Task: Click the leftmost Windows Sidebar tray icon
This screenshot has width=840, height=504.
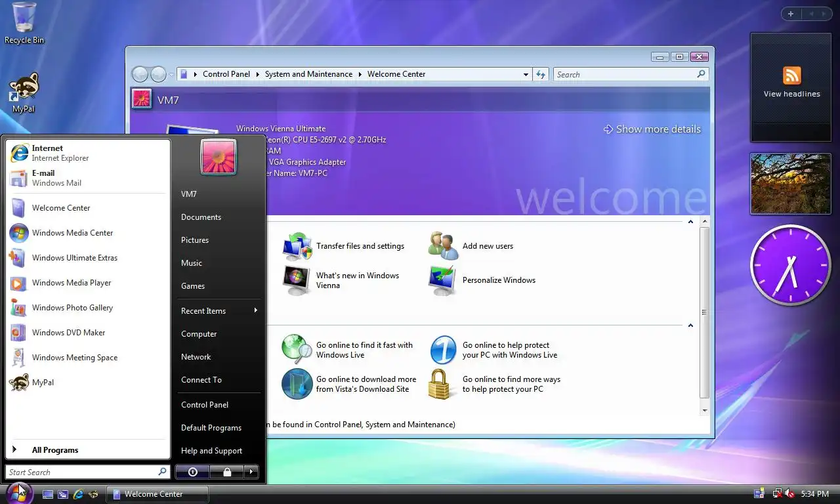Action: [x=759, y=493]
